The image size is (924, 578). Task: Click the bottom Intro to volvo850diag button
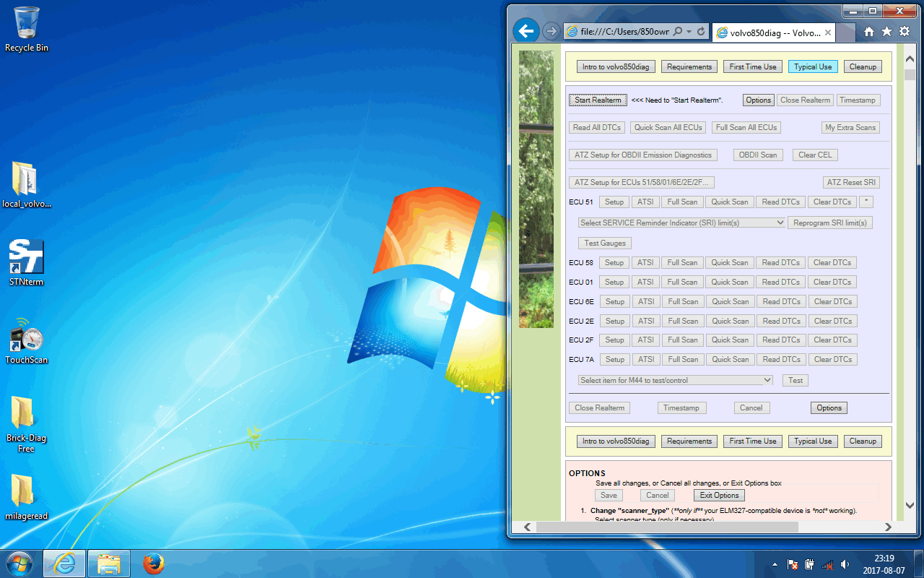pos(616,441)
